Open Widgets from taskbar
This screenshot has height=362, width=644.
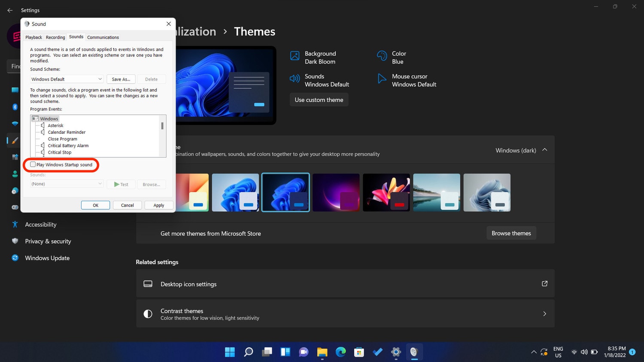(x=286, y=352)
